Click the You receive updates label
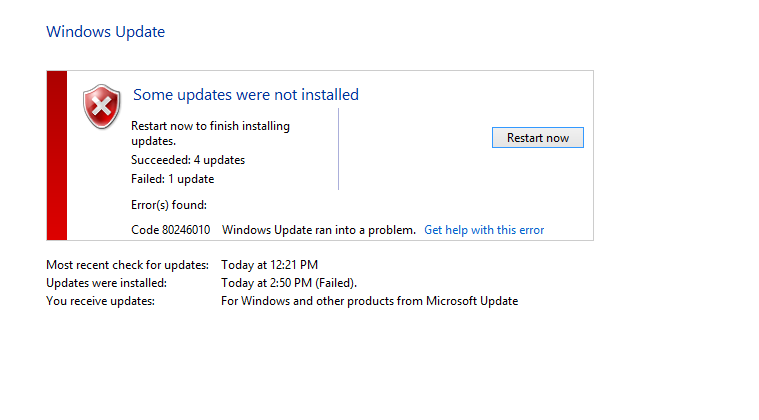The width and height of the screenshot is (759, 420). coord(100,301)
